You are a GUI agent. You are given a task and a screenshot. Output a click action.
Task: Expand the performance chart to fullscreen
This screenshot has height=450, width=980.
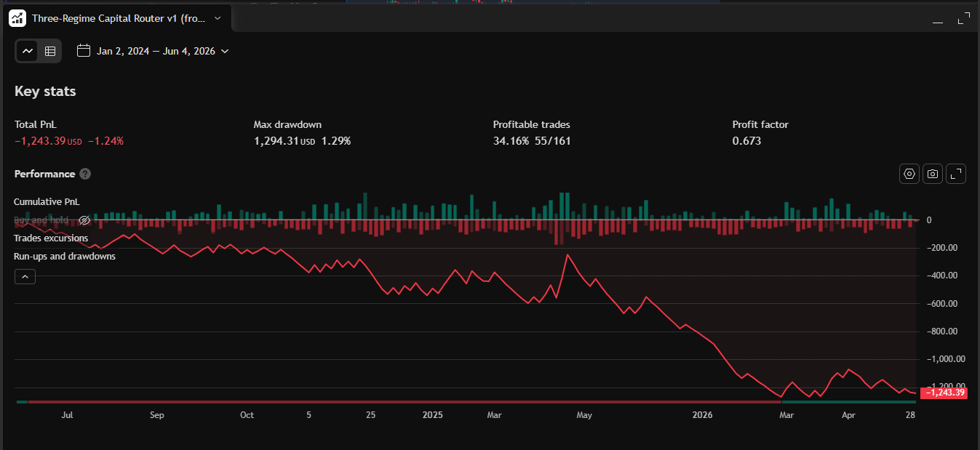click(x=956, y=174)
